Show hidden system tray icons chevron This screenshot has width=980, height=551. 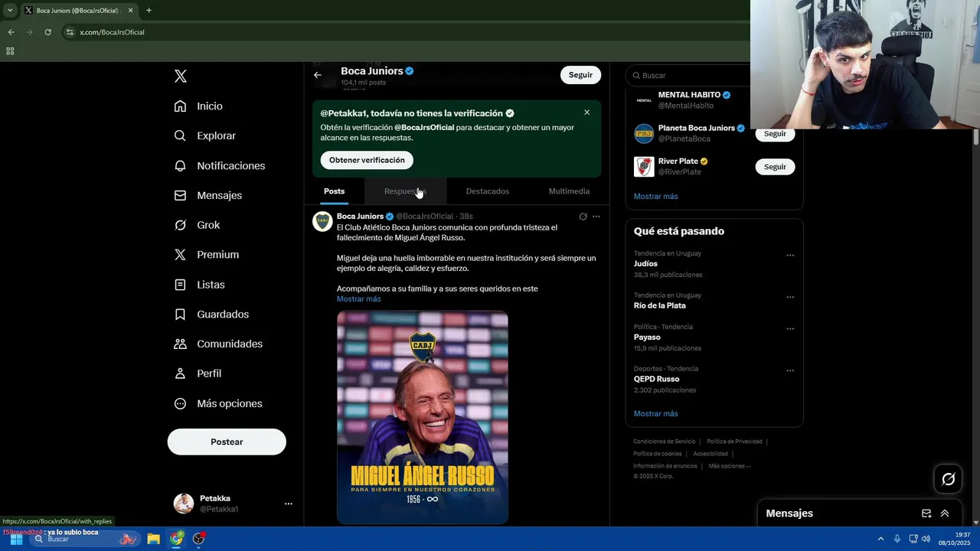(880, 539)
